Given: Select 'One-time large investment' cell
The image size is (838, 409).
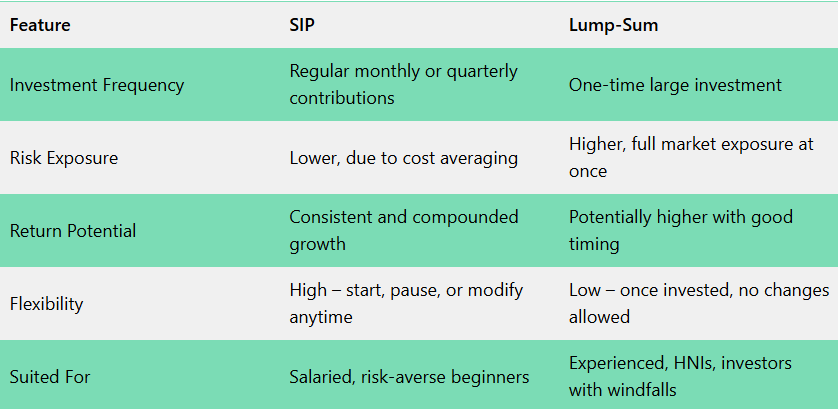Looking at the screenshot, I should click(x=675, y=85).
